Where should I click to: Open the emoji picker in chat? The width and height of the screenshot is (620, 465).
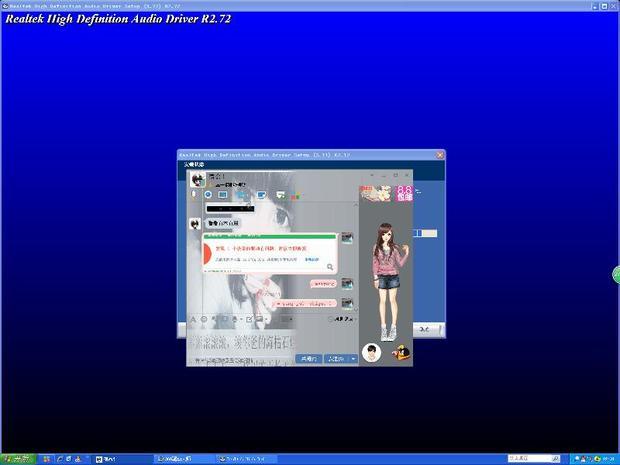pos(204,319)
